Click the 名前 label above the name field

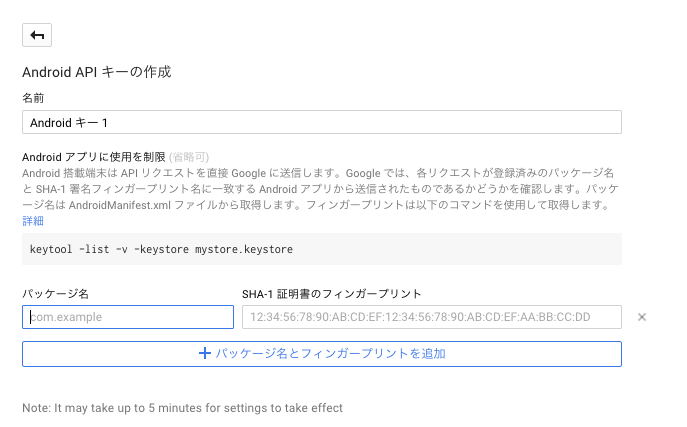point(33,98)
